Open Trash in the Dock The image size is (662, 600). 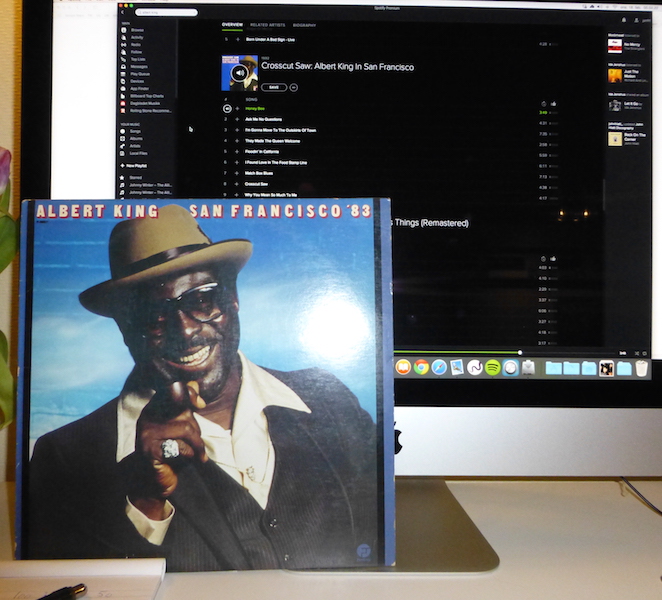(641, 368)
